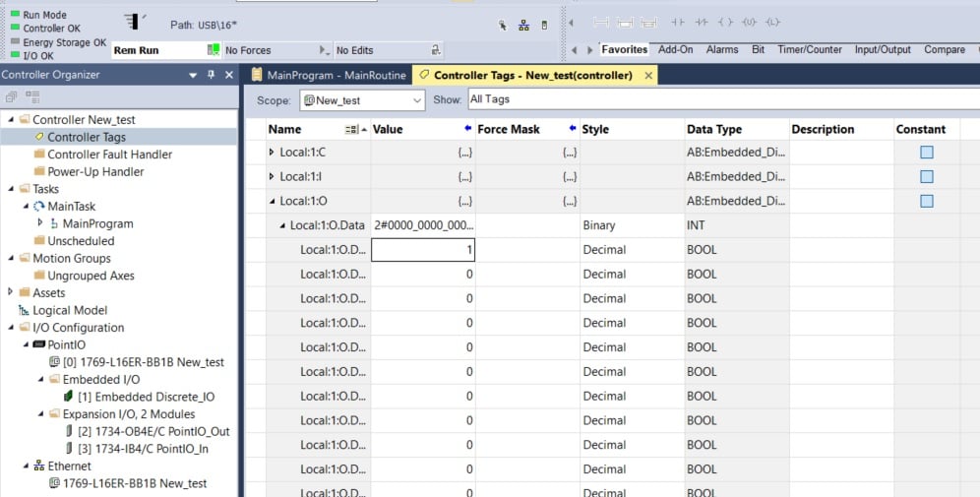Screen dimensions: 980x497
Task: Open the Scope dropdown showing New_test
Action: coord(362,100)
